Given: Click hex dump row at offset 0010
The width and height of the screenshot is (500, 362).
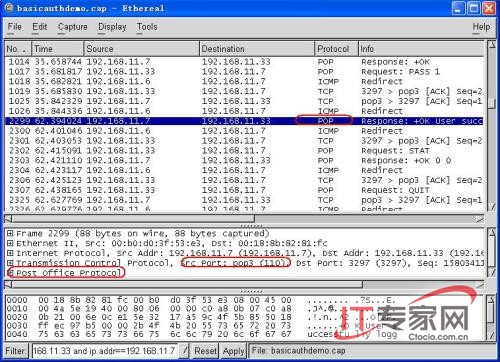Looking at the screenshot, I should coord(201,309).
